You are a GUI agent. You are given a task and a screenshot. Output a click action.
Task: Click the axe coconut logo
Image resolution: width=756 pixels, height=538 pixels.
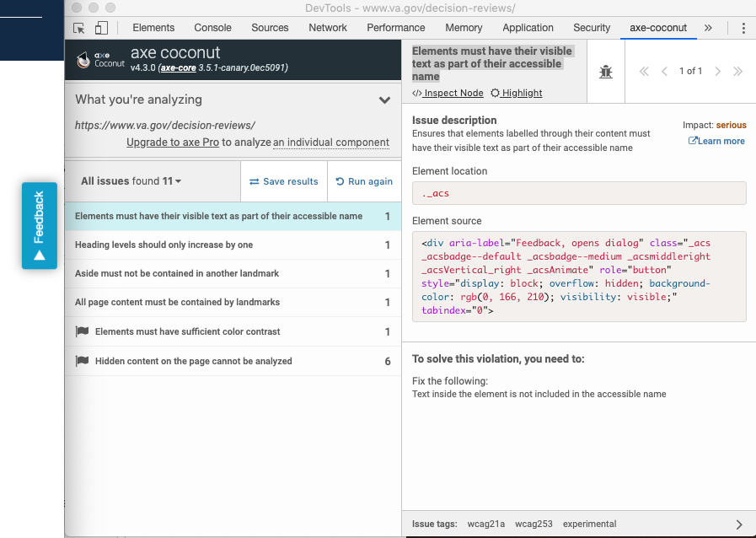pos(100,60)
